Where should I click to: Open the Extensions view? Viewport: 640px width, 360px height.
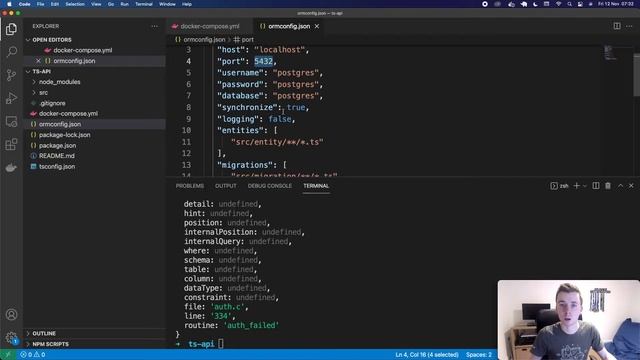pyautogui.click(x=11, y=144)
